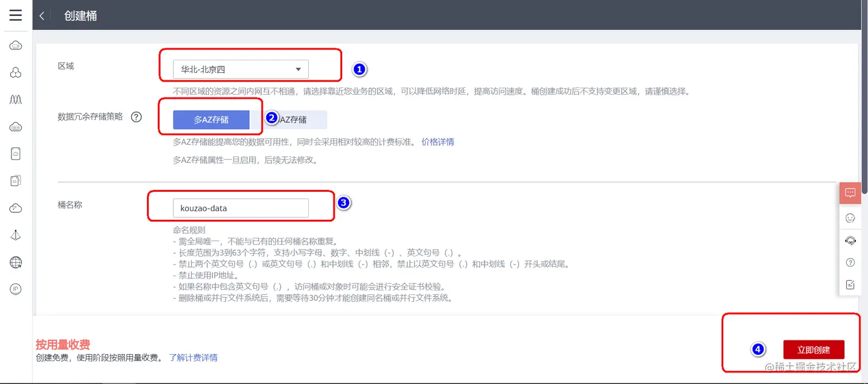
Task: Click the 按用量收费 heading text
Action: (x=63, y=345)
